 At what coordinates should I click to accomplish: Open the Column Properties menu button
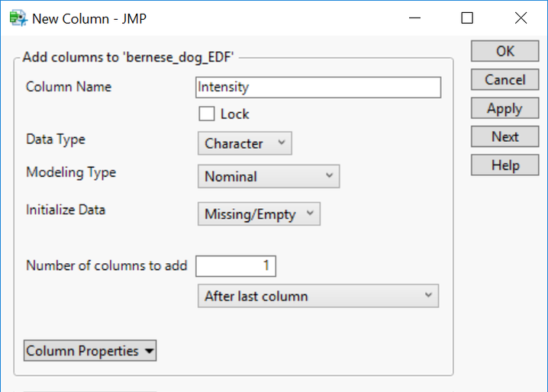90,351
